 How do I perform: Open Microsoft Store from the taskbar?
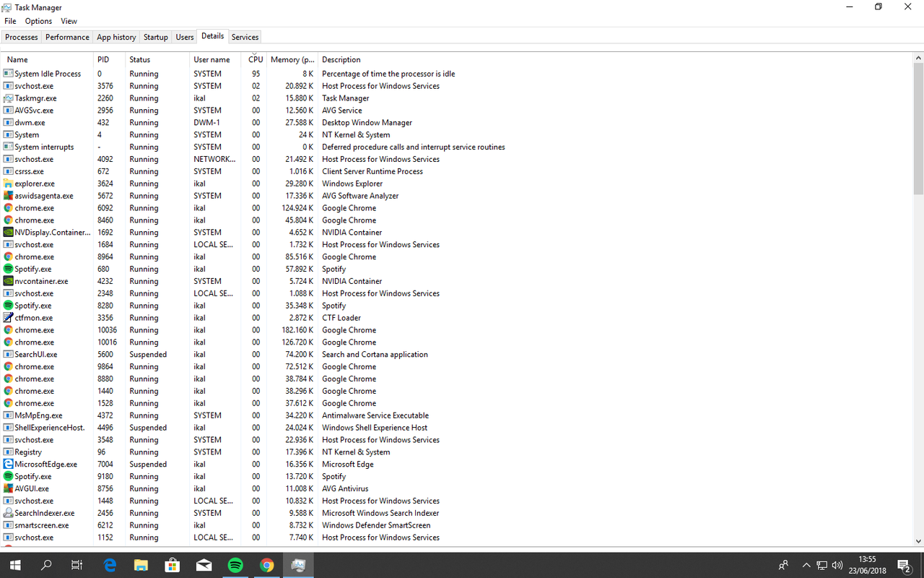point(173,565)
